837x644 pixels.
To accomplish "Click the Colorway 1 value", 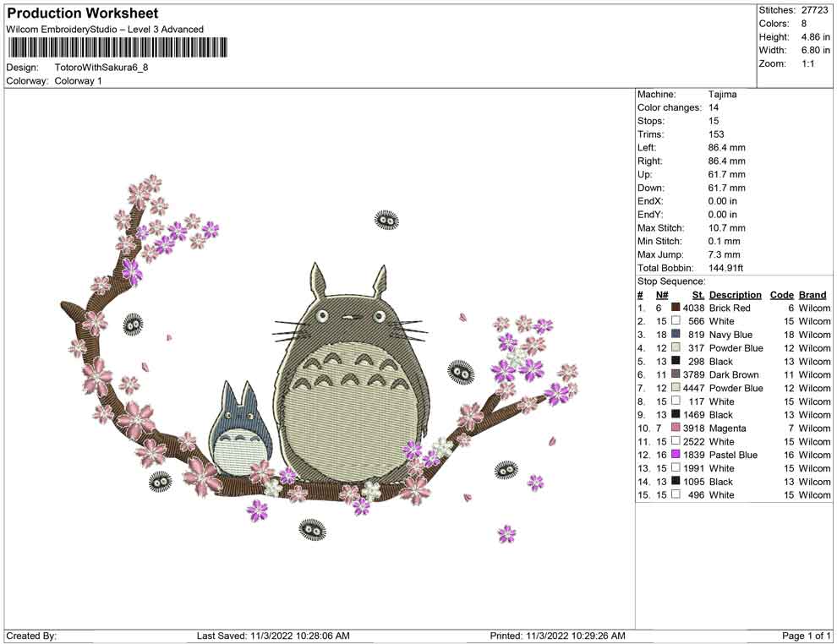I will coord(78,81).
